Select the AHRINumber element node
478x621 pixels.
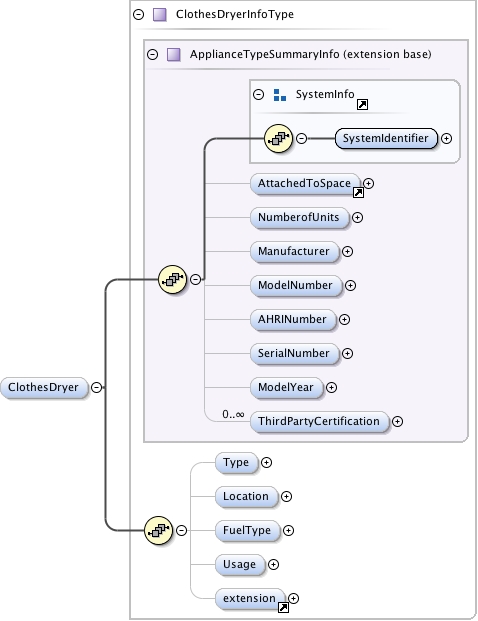(293, 320)
